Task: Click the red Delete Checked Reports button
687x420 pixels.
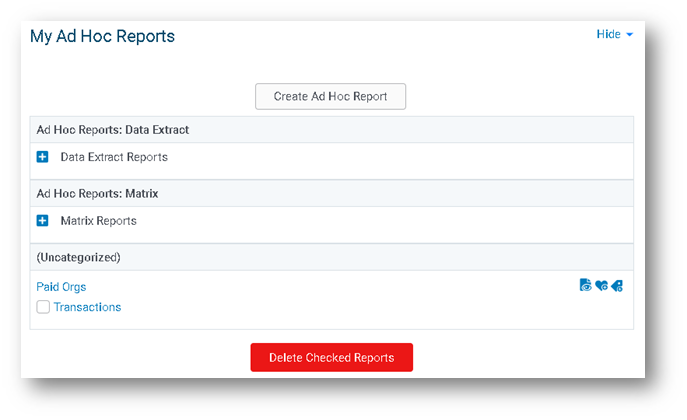Action: click(332, 357)
